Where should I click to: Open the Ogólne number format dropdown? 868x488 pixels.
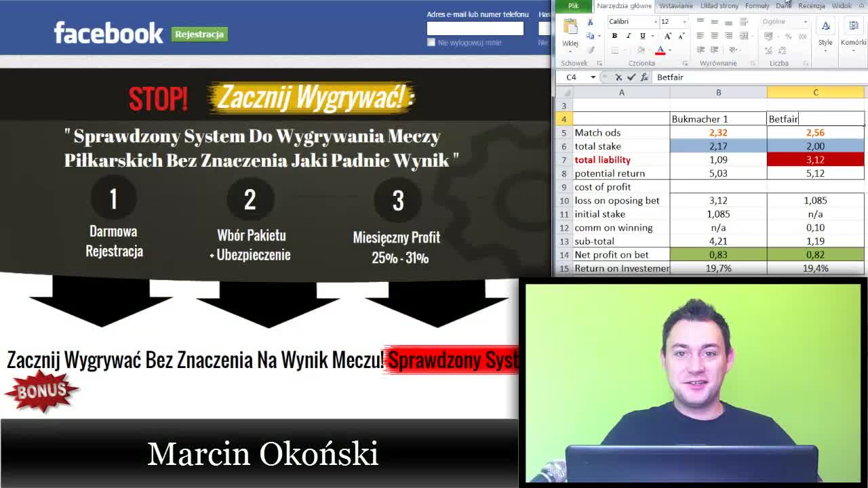[805, 22]
